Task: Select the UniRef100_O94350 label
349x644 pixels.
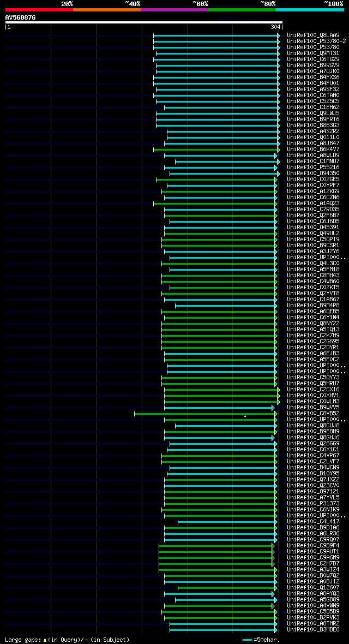Action: coord(313,174)
